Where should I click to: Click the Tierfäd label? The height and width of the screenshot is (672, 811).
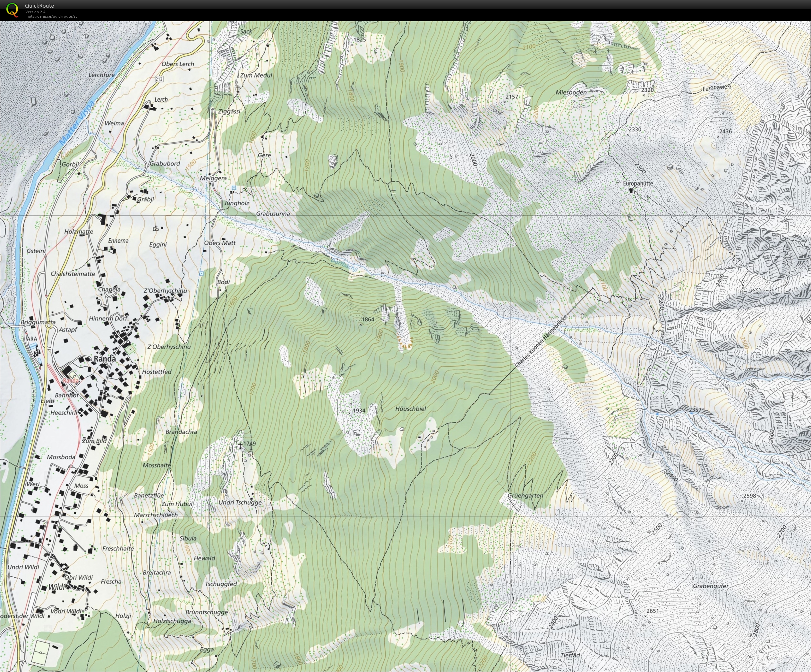570,655
